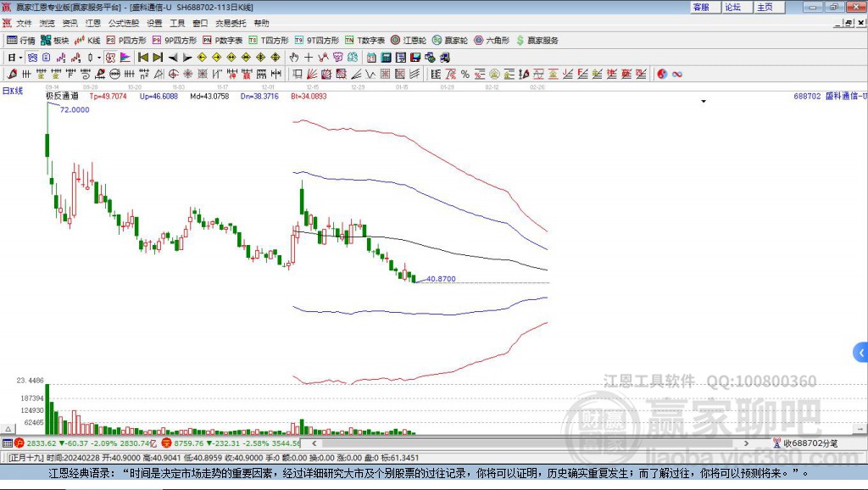This screenshot has height=490, width=868.
Task: Click Shanghai index 2833.62 status item
Action: coord(86,443)
